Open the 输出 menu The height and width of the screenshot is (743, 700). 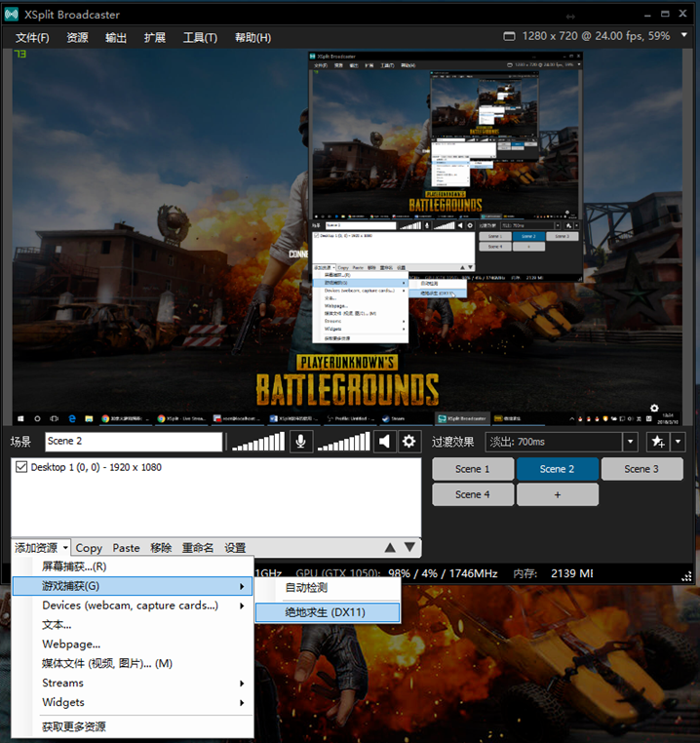tap(116, 37)
